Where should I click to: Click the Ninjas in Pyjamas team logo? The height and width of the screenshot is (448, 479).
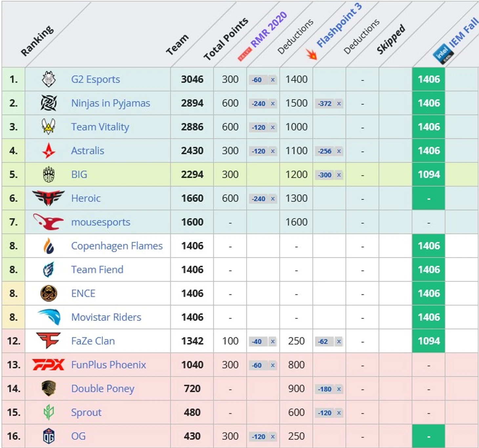[x=49, y=103]
